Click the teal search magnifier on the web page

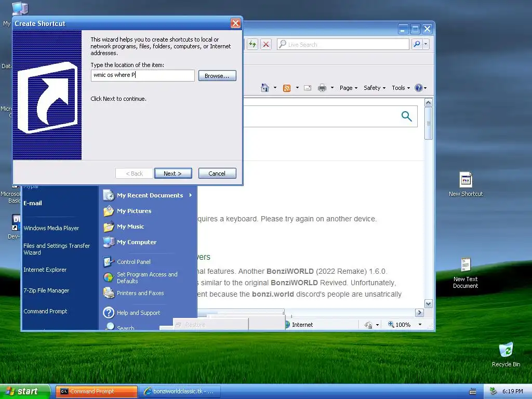pyautogui.click(x=406, y=116)
